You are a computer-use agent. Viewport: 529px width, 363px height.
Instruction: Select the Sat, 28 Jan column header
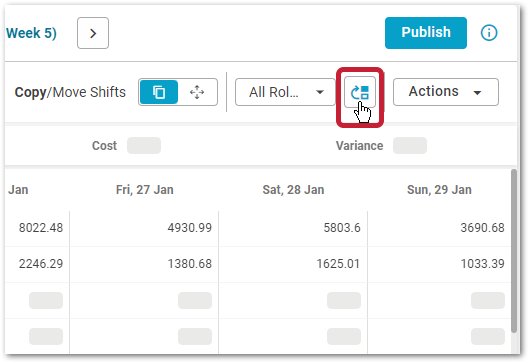tap(293, 190)
